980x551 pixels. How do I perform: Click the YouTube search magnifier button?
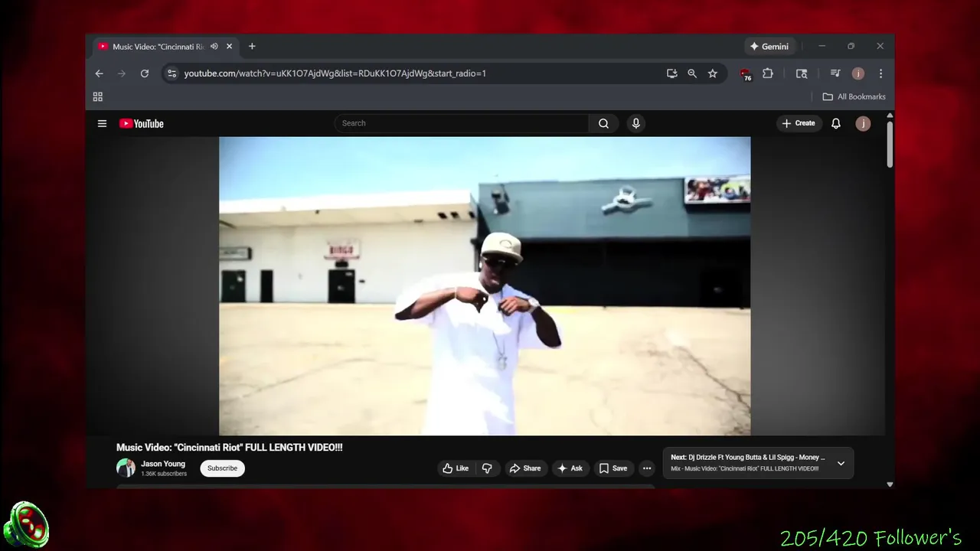[x=604, y=123]
